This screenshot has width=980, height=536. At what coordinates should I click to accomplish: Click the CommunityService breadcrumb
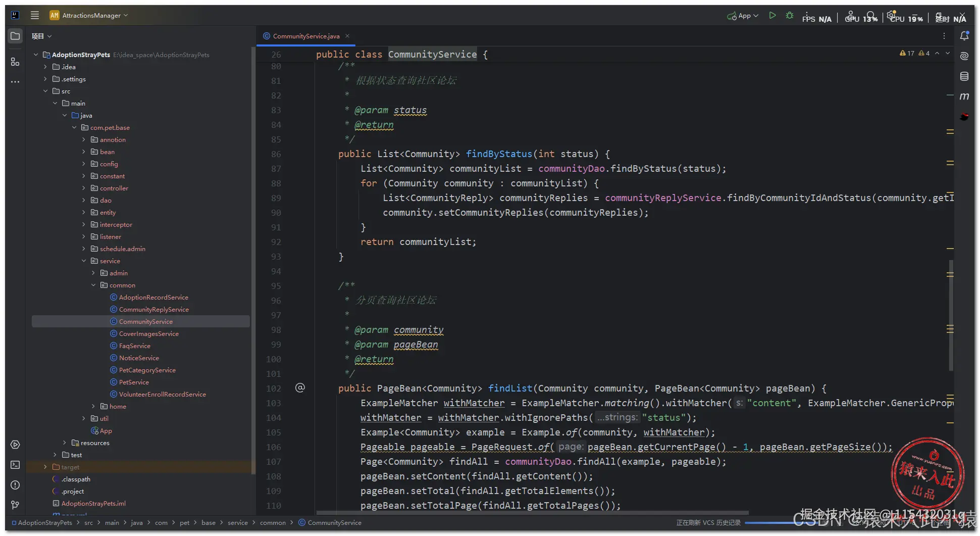point(330,522)
